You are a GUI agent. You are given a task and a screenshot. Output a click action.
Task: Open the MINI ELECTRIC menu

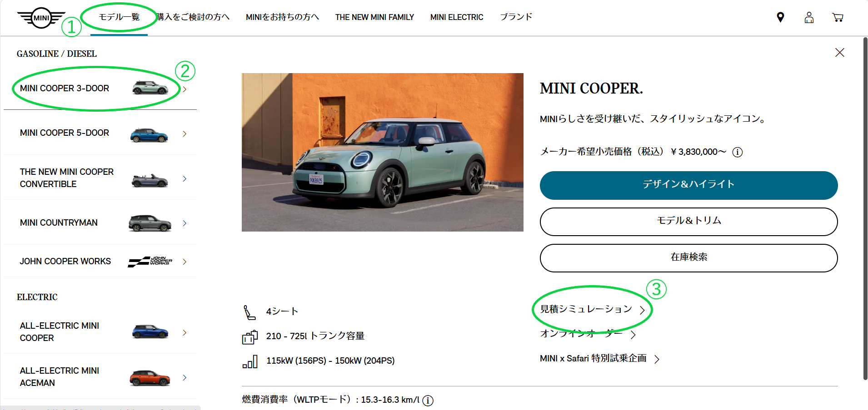click(x=457, y=17)
